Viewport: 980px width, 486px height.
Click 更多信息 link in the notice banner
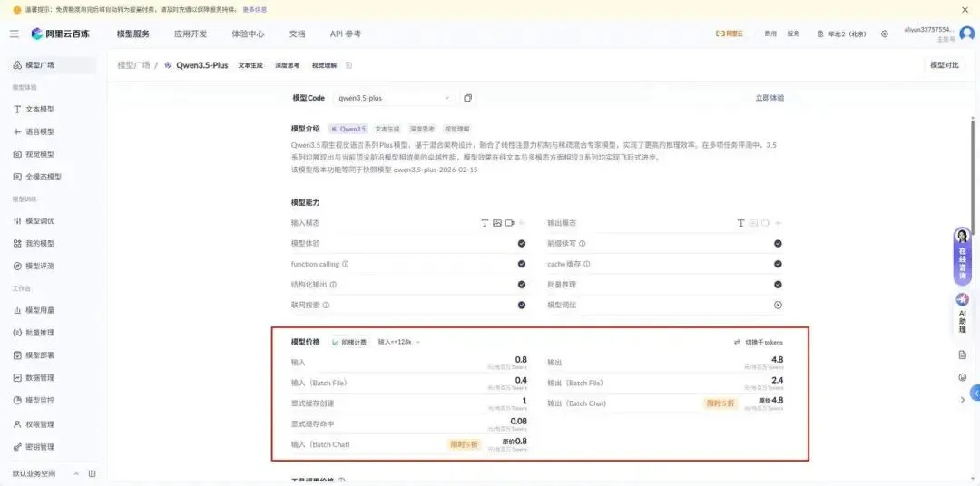[254, 10]
